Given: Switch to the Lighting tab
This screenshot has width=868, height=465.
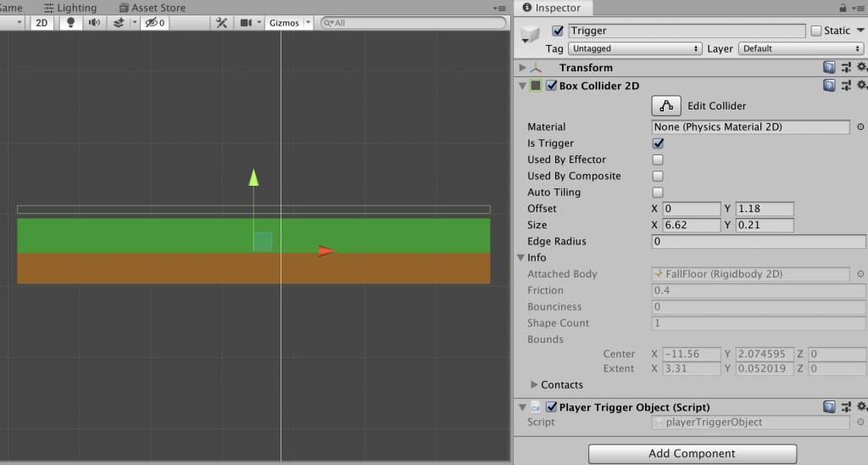Looking at the screenshot, I should [x=70, y=8].
